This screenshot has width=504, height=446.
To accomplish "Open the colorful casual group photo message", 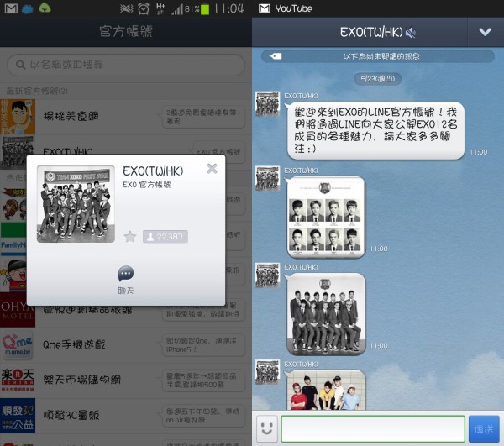I will pyautogui.click(x=326, y=390).
